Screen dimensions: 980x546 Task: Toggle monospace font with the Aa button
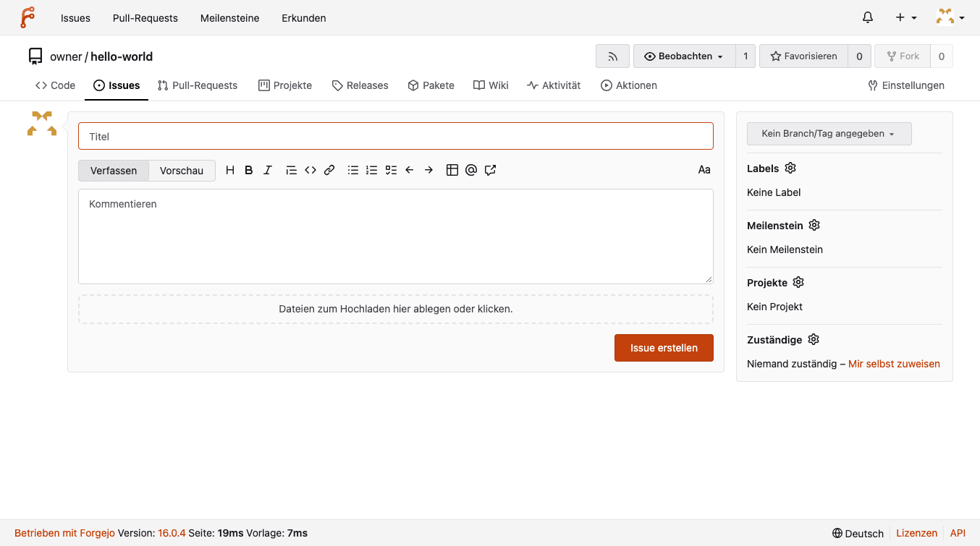pos(704,170)
